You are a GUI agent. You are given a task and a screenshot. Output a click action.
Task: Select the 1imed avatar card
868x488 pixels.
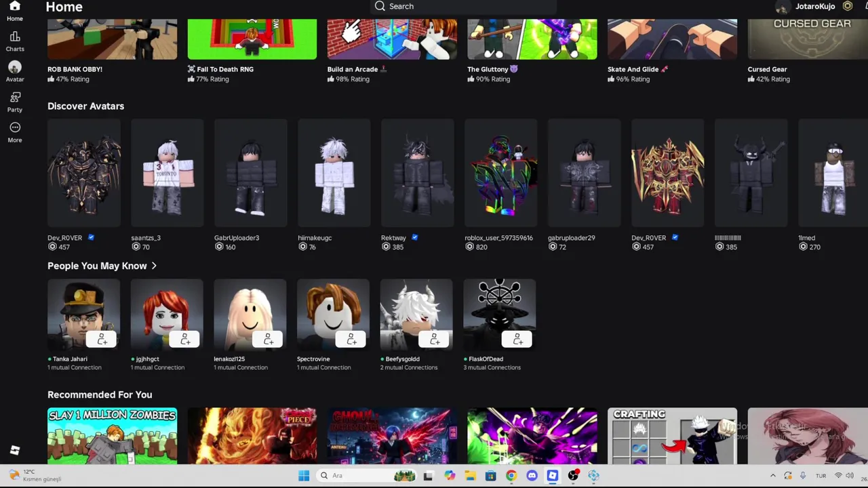coord(833,174)
